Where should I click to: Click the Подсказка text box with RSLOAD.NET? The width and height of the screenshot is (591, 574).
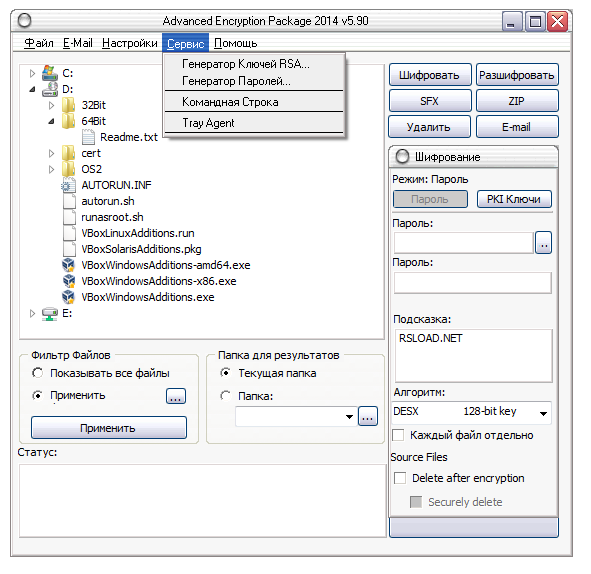tap(474, 356)
